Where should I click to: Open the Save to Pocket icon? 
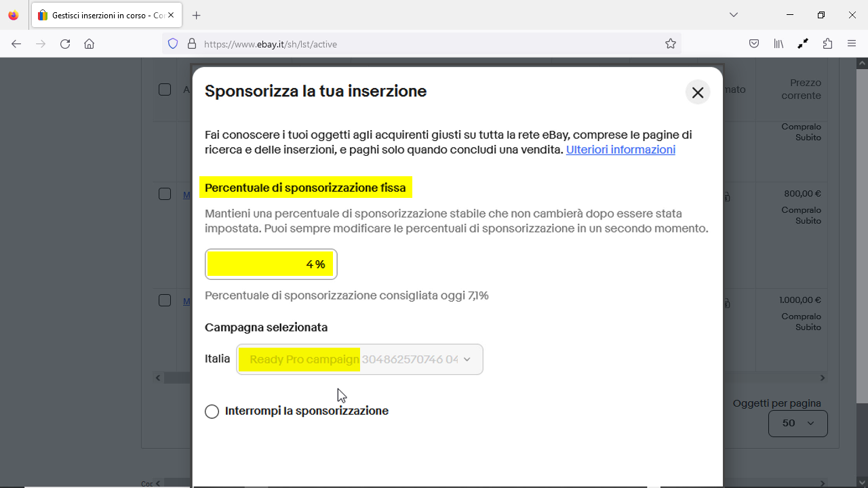tap(754, 44)
